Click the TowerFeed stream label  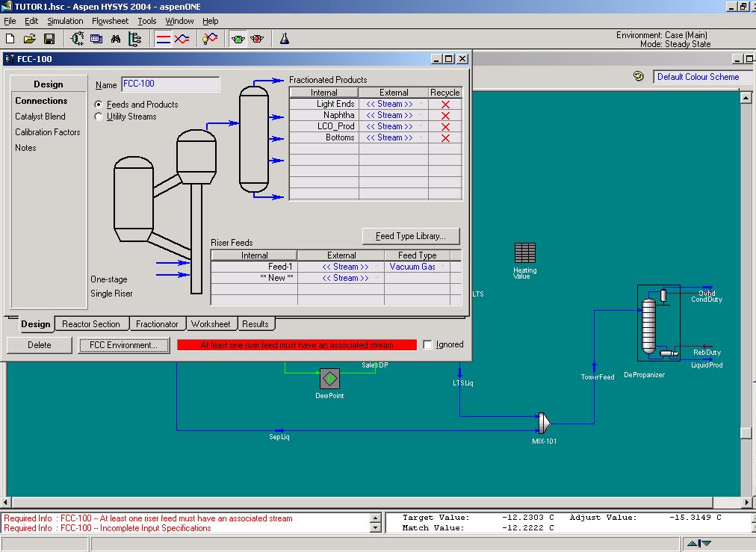click(598, 377)
